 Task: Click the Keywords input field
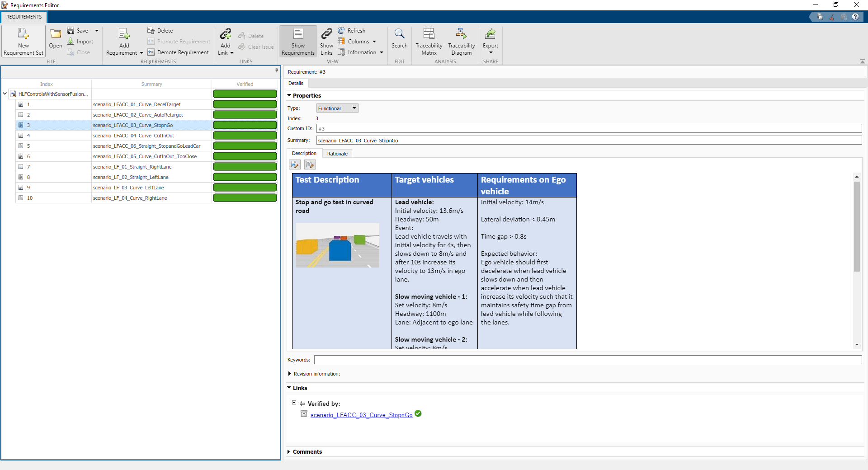coord(588,360)
